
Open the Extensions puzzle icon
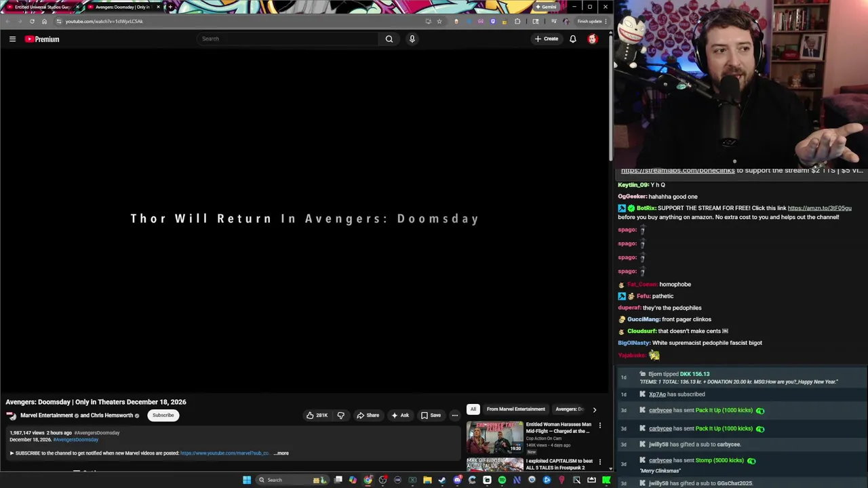click(517, 21)
